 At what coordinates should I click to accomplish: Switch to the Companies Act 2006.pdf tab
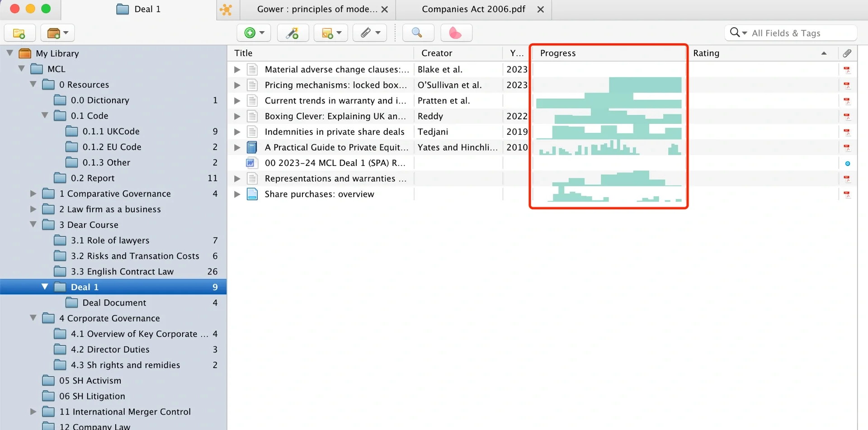[473, 9]
